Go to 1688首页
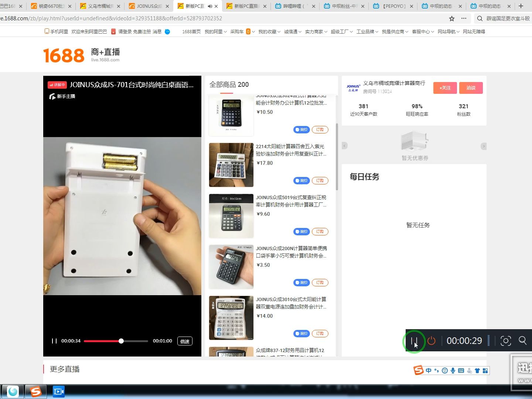532x399 pixels. click(191, 32)
